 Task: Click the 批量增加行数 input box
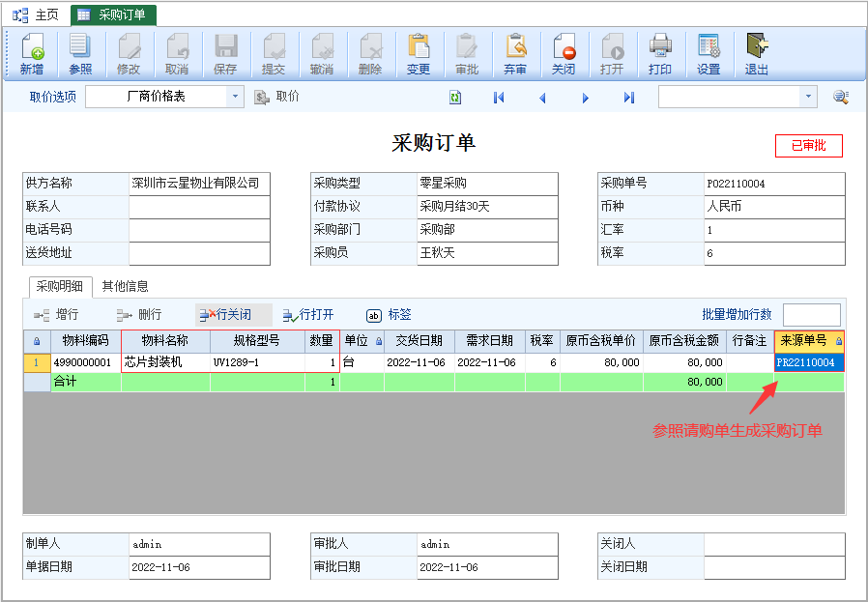coord(812,315)
